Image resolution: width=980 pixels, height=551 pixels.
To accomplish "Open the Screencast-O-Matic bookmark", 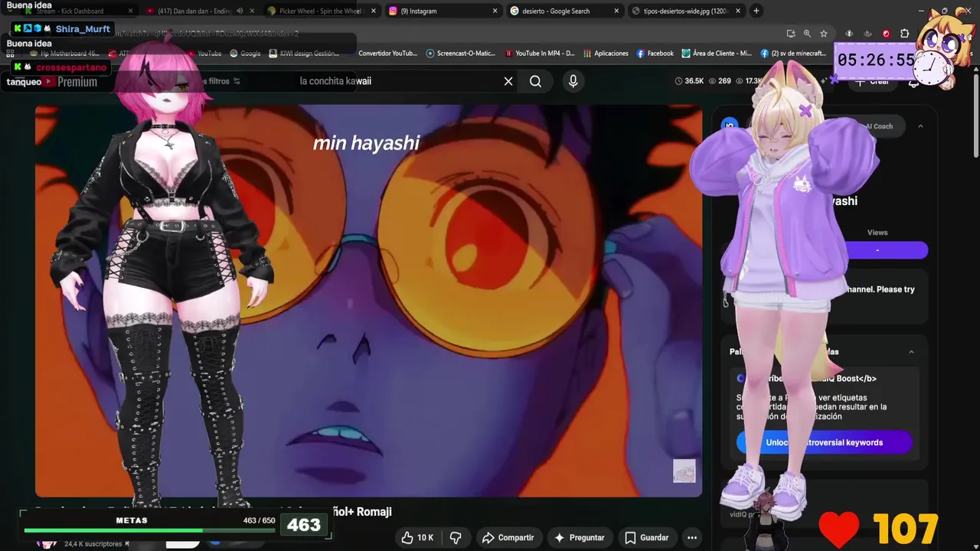I will click(x=461, y=54).
